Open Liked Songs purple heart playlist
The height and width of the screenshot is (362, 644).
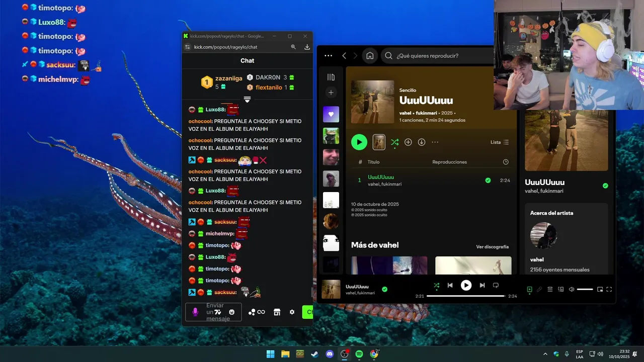(x=331, y=114)
